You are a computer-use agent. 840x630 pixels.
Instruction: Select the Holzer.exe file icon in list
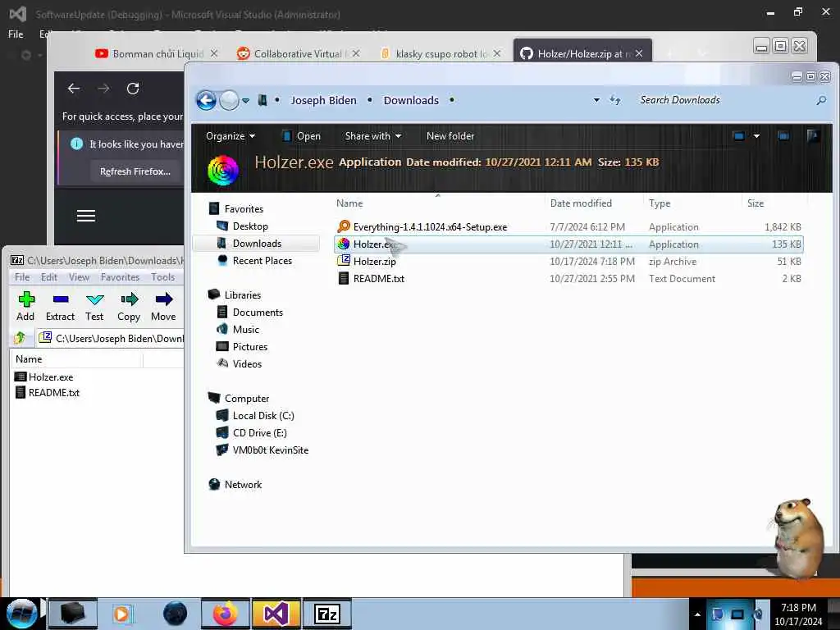[344, 244]
